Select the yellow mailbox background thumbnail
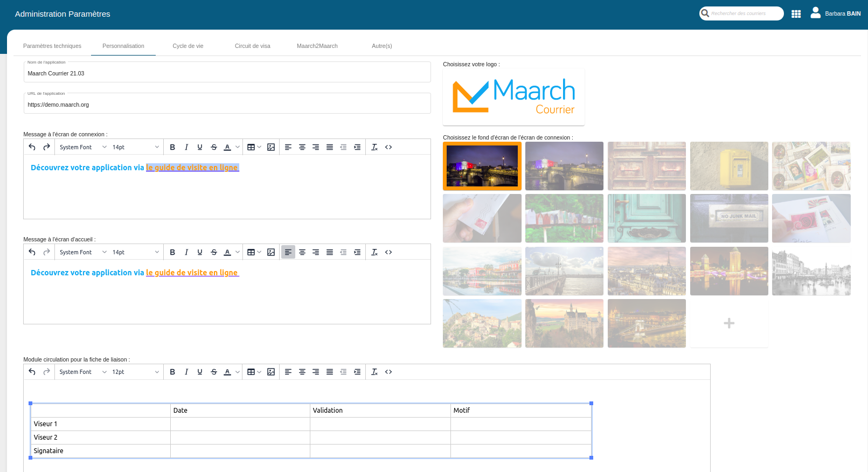The width and height of the screenshot is (868, 472). pos(729,166)
